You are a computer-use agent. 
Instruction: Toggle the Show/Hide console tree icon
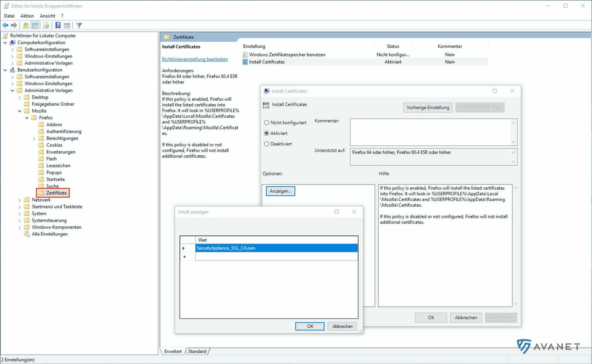pos(35,25)
